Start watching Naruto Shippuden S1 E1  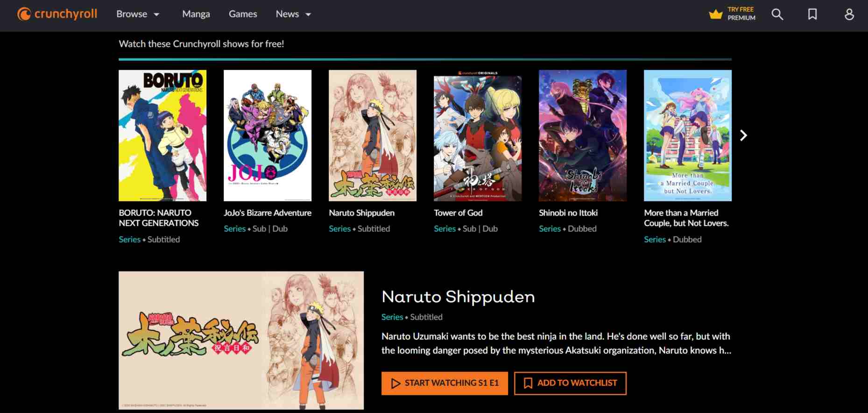click(445, 383)
